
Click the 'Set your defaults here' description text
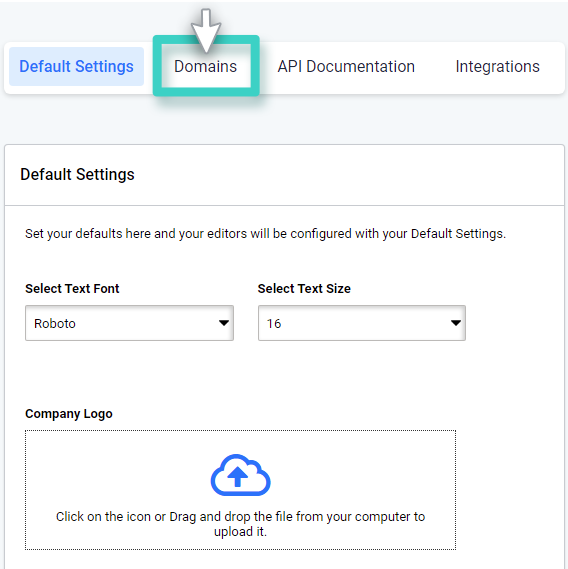pyautogui.click(x=265, y=234)
